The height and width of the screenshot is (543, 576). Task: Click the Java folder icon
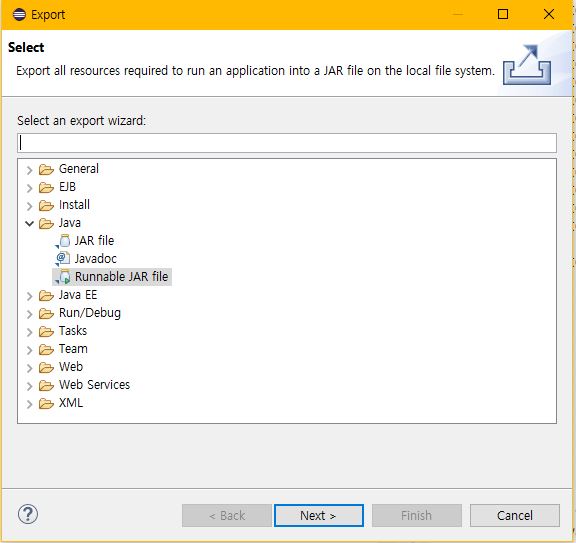46,223
